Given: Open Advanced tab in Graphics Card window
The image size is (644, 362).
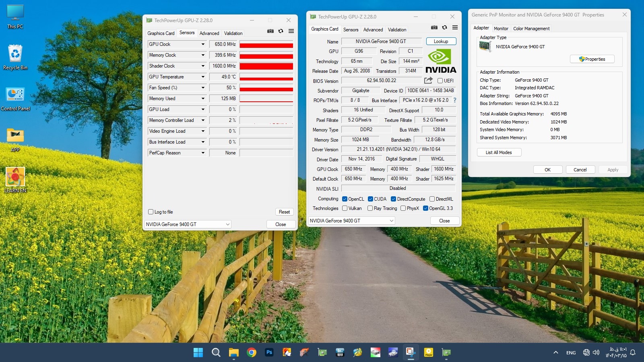Looking at the screenshot, I should click(x=373, y=30).
